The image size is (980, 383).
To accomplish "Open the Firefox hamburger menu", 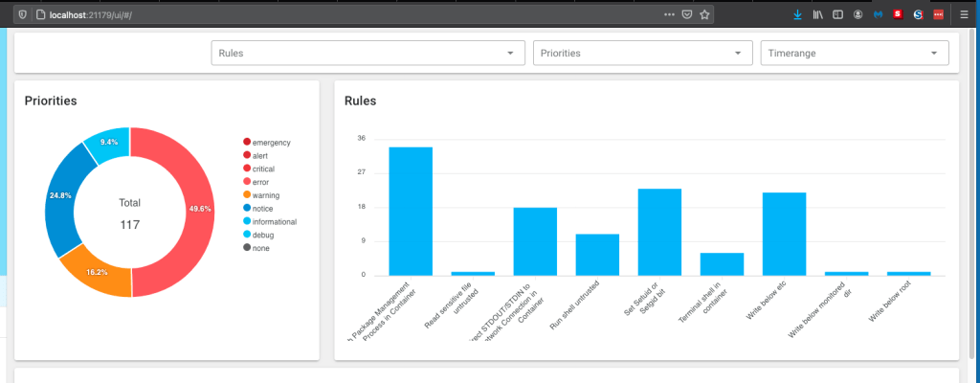I will pos(965,14).
